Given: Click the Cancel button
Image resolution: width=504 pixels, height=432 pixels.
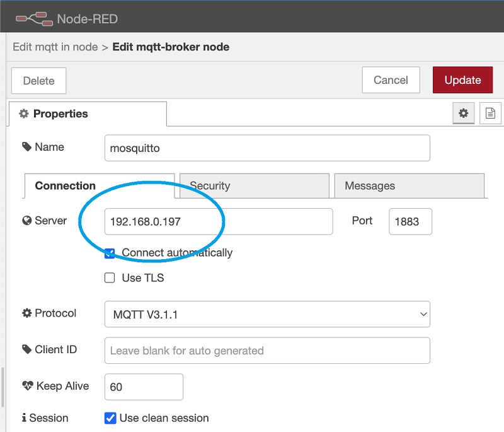Looking at the screenshot, I should pos(391,79).
